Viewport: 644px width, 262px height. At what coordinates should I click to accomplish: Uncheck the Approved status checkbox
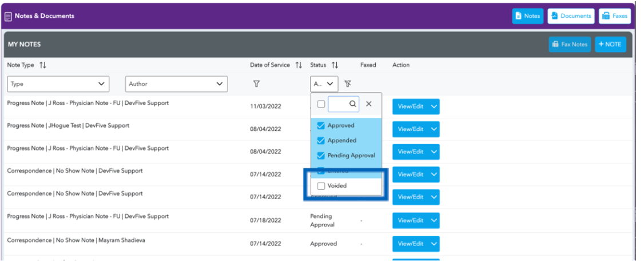321,126
